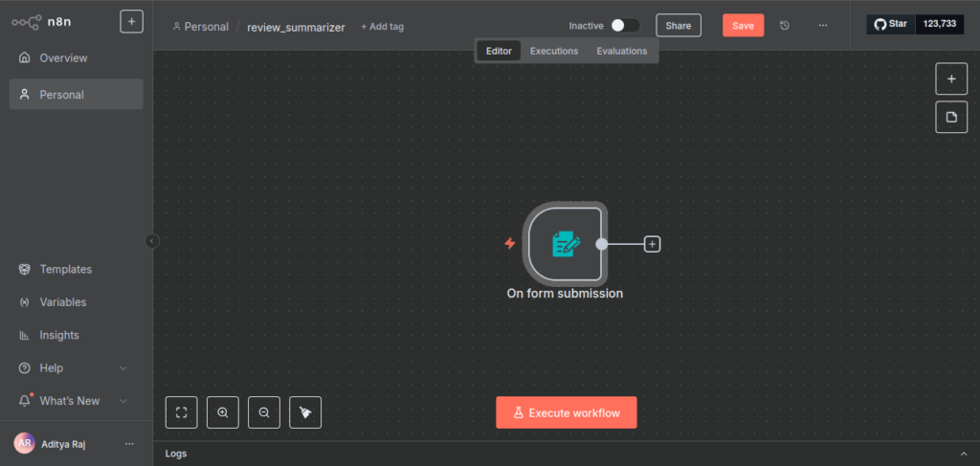Image resolution: width=980 pixels, height=466 pixels.
Task: Click the plus connector after the form node
Action: click(652, 244)
